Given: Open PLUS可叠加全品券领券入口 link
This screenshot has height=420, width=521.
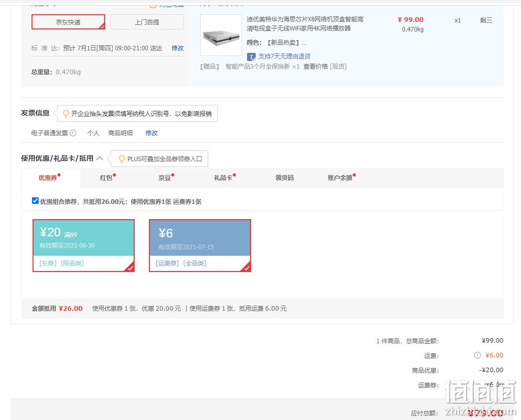Looking at the screenshot, I should coord(165,159).
